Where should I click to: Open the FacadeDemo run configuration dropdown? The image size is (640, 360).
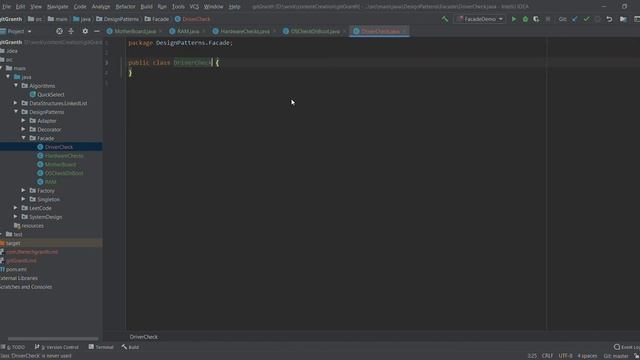click(x=480, y=19)
